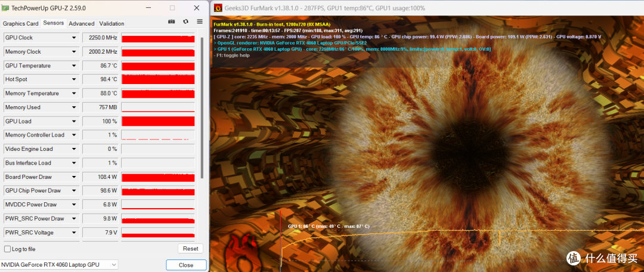Click the Memory Used value 757 MB

pos(100,107)
